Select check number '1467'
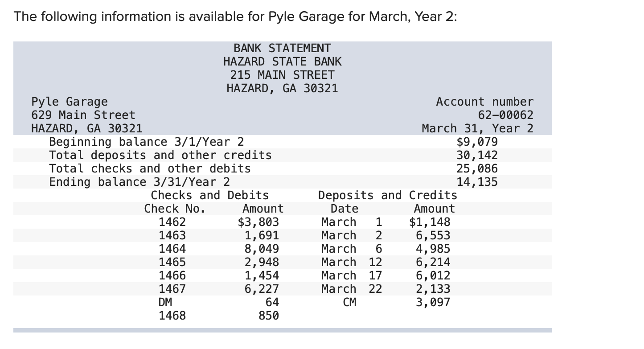 tap(172, 289)
